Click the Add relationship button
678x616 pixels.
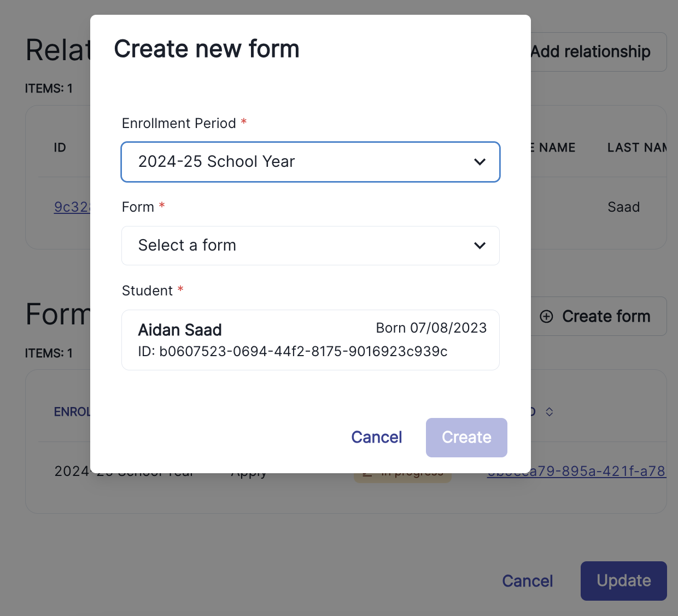pyautogui.click(x=591, y=51)
